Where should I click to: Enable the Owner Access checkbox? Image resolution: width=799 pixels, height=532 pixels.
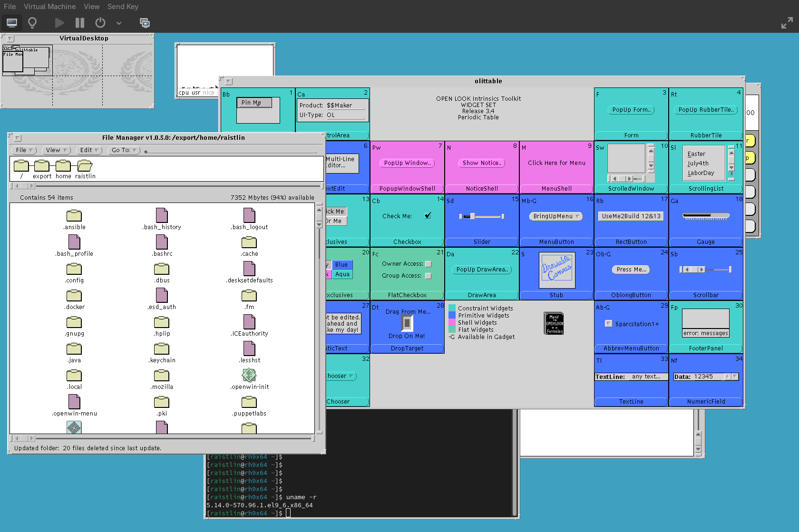click(428, 264)
